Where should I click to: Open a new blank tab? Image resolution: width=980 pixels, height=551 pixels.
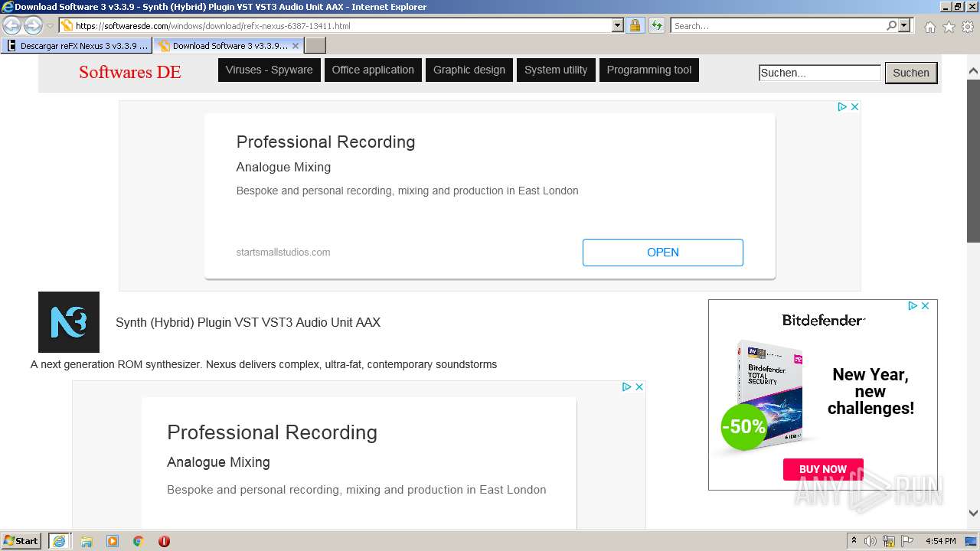click(x=315, y=46)
